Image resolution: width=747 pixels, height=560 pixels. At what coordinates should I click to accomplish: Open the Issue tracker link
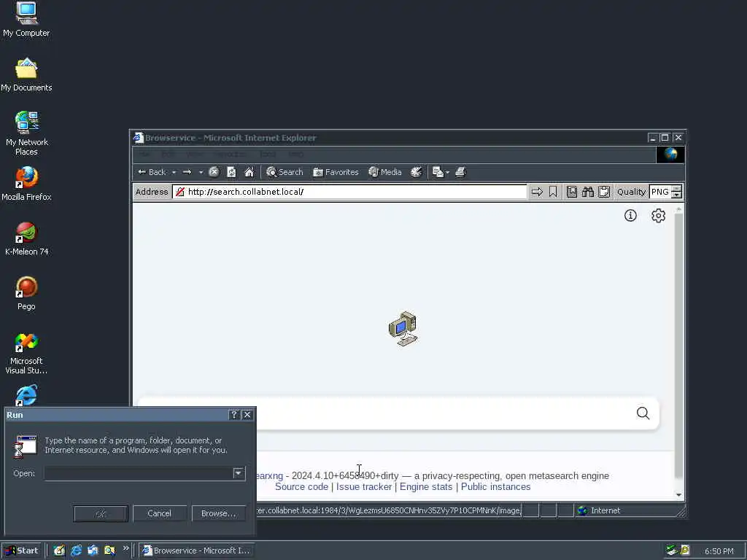pyautogui.click(x=364, y=486)
